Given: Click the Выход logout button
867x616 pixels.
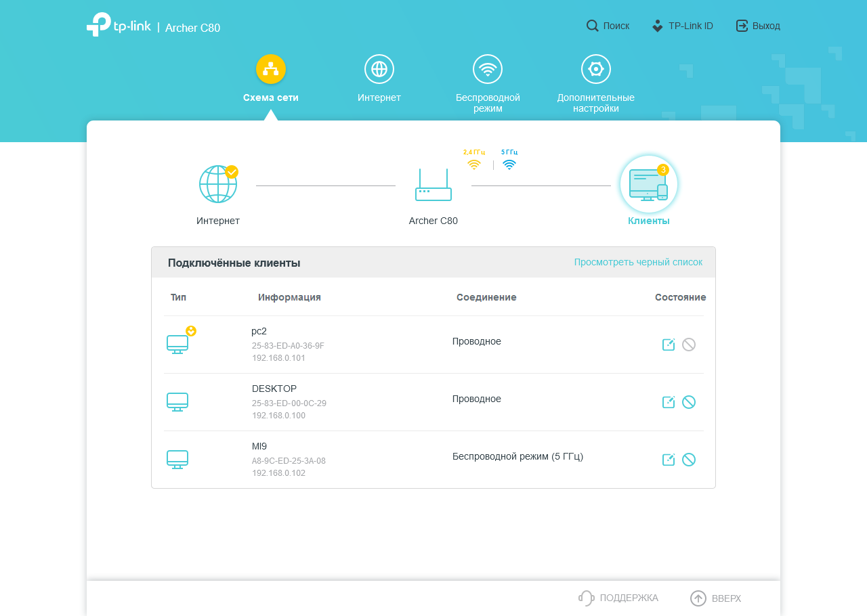Looking at the screenshot, I should tap(758, 26).
